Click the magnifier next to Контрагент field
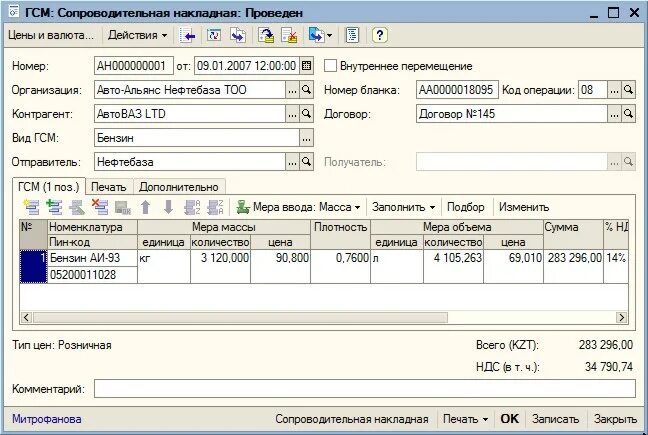 [306, 114]
